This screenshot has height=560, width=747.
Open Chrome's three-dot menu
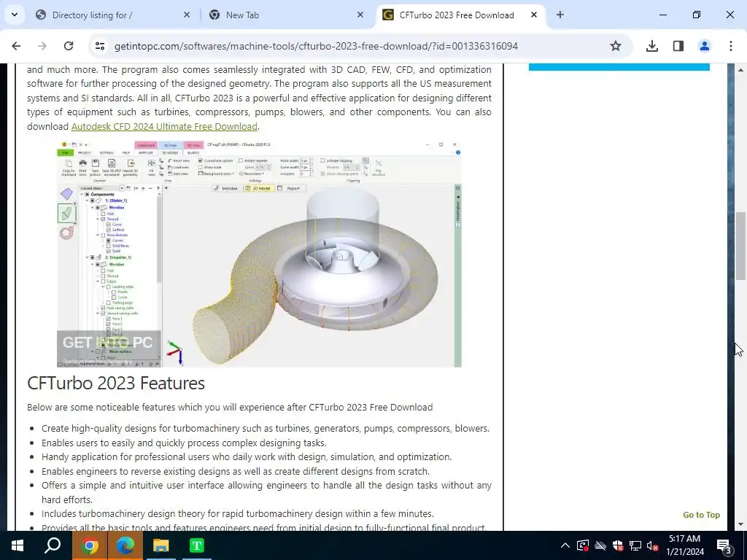[731, 46]
